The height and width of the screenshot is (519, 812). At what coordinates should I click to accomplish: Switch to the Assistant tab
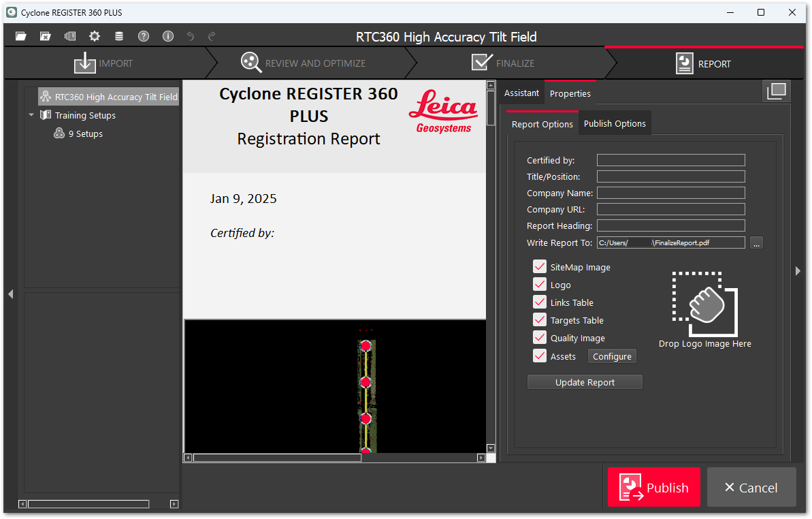click(x=521, y=93)
